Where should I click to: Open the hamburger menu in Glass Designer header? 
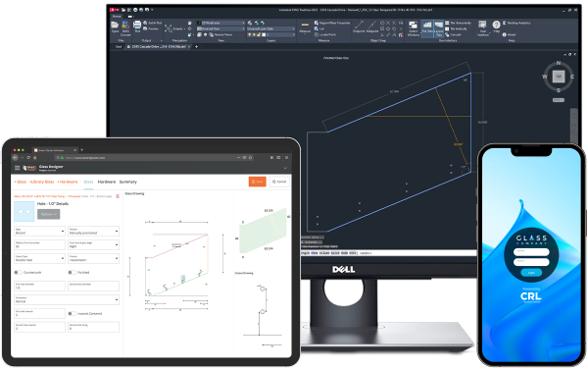coord(17,168)
